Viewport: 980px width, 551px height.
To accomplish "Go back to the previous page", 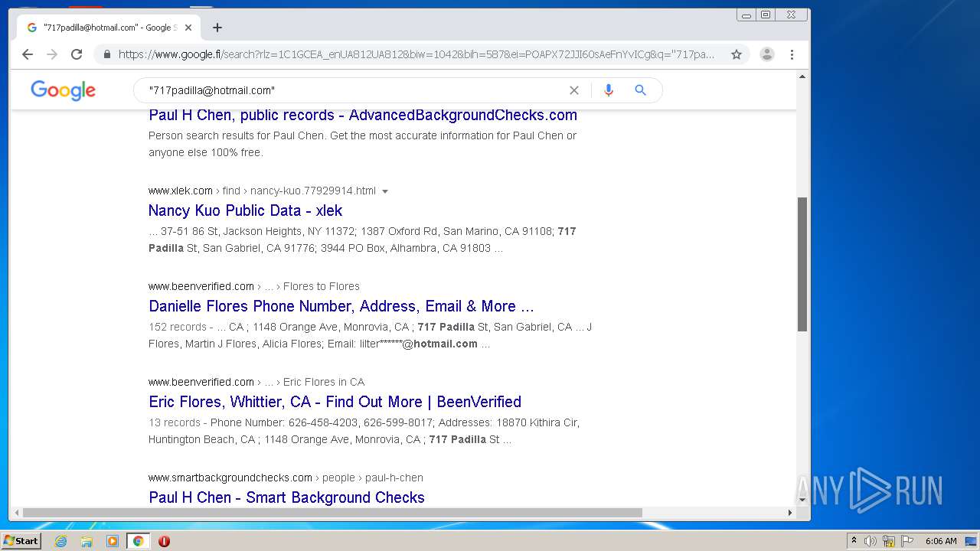I will (x=28, y=54).
